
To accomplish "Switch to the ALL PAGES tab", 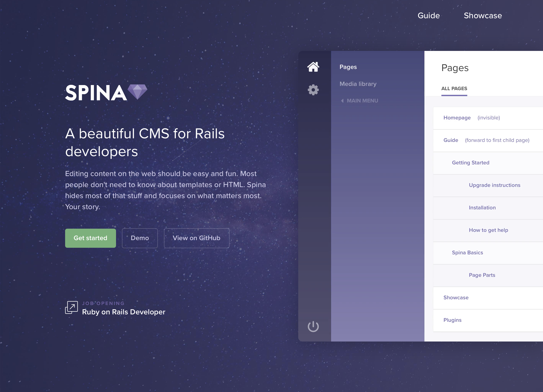I will pos(454,88).
